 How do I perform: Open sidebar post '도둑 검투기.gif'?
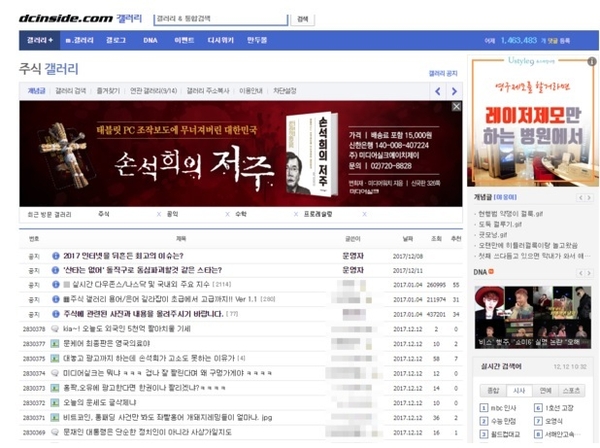(x=500, y=224)
